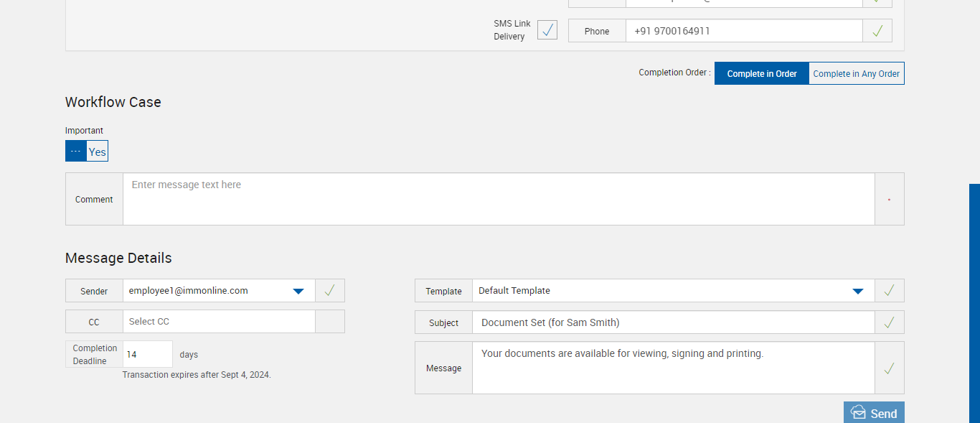Click the Subject text field

point(673,322)
